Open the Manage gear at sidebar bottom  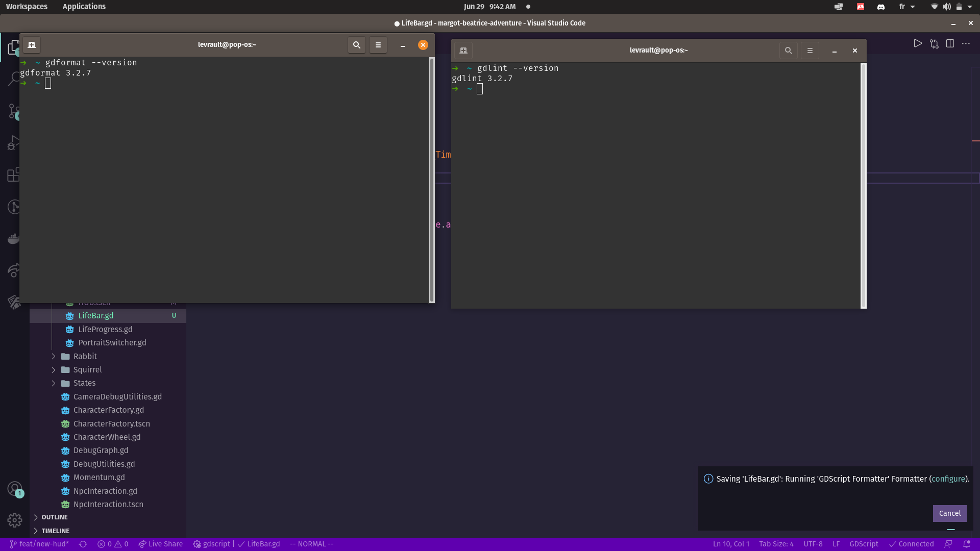tap(14, 520)
